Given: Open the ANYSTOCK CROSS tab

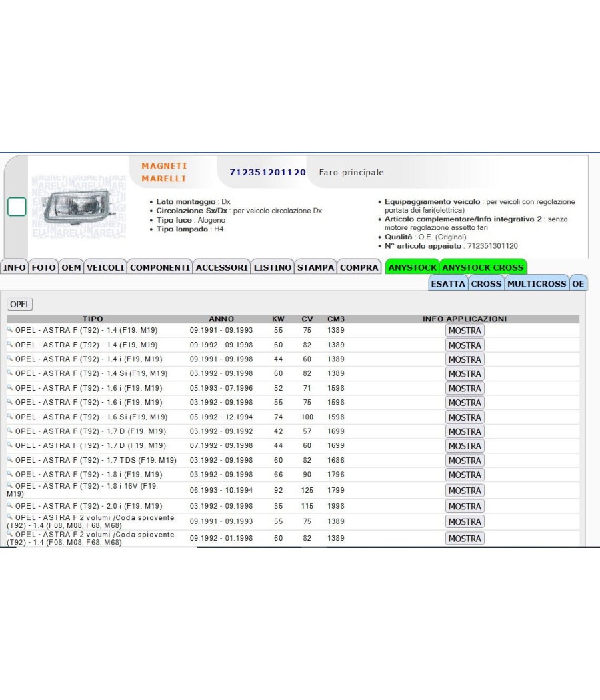Looking at the screenshot, I should coord(483,267).
